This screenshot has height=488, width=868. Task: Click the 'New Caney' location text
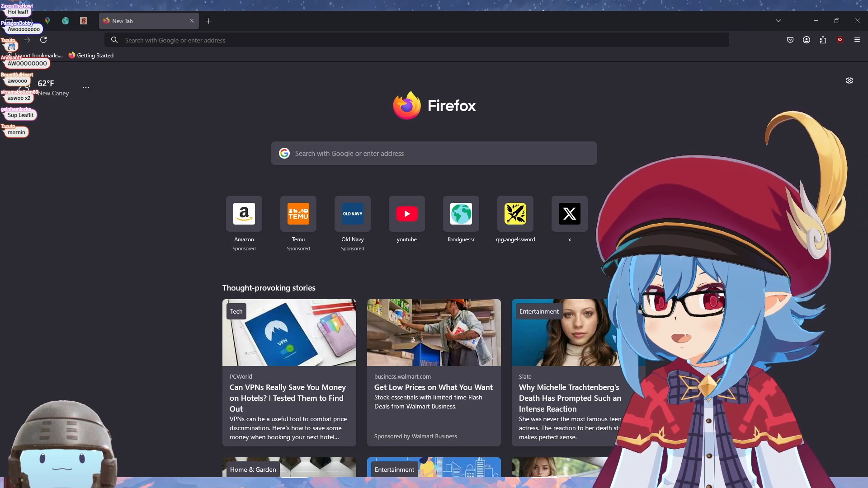tap(53, 93)
